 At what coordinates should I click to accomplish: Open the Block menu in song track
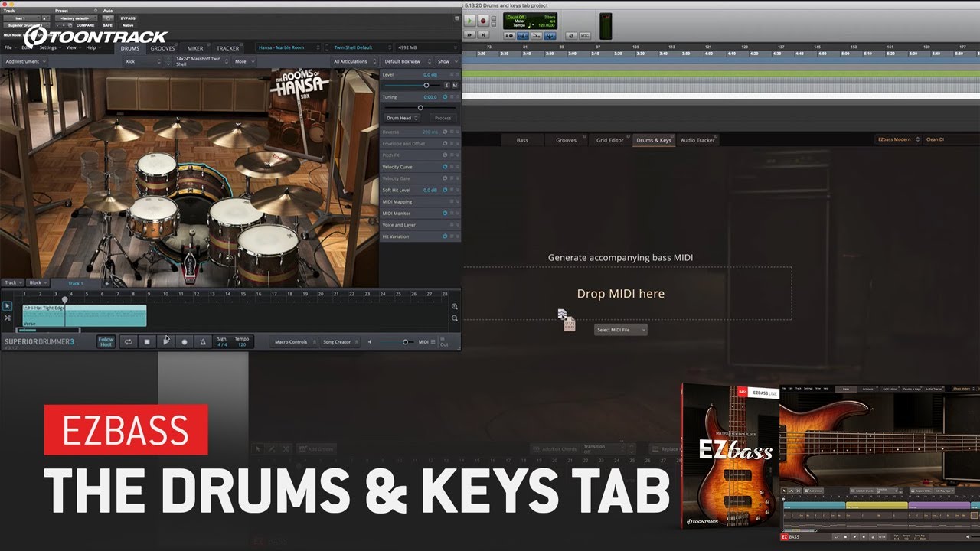tap(38, 283)
